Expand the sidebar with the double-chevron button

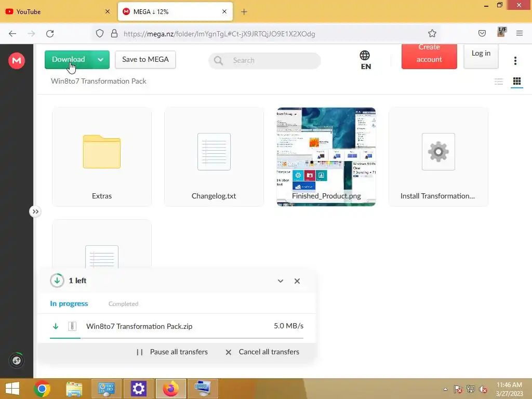tap(35, 212)
